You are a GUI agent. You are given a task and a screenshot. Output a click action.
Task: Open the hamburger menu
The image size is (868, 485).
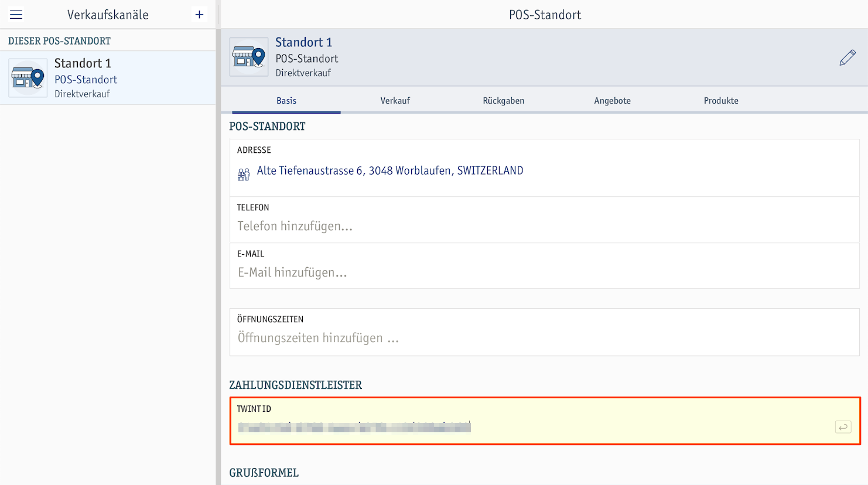[x=16, y=15]
